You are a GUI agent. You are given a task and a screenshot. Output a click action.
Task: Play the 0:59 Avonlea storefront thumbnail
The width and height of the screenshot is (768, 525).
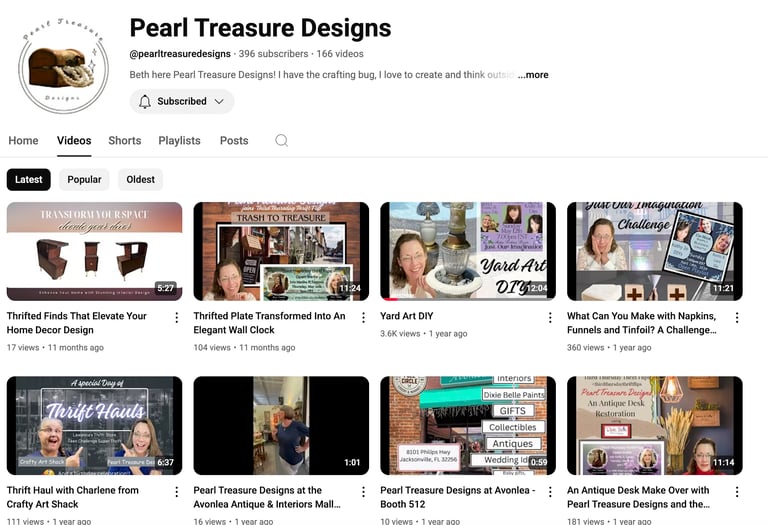[468, 426]
